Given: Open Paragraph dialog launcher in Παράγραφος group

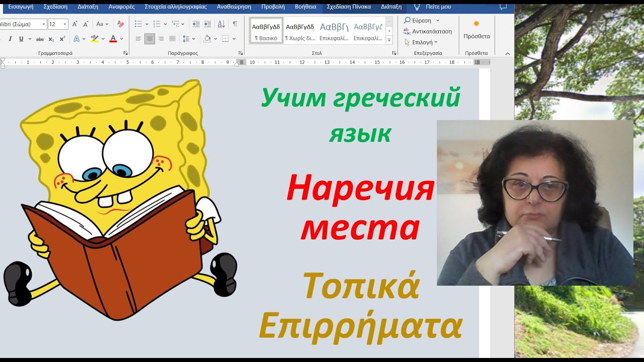Looking at the screenshot, I should 240,53.
